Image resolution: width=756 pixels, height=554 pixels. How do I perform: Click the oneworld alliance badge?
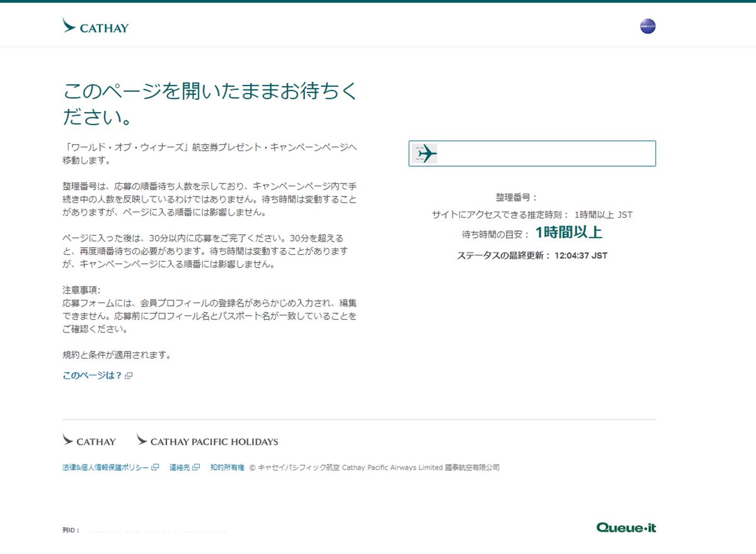tap(648, 26)
